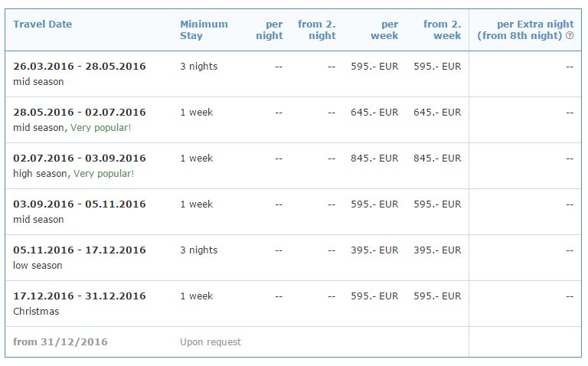Image resolution: width=588 pixels, height=366 pixels.
Task: Click the 645.- EUR per week price
Action: click(374, 113)
